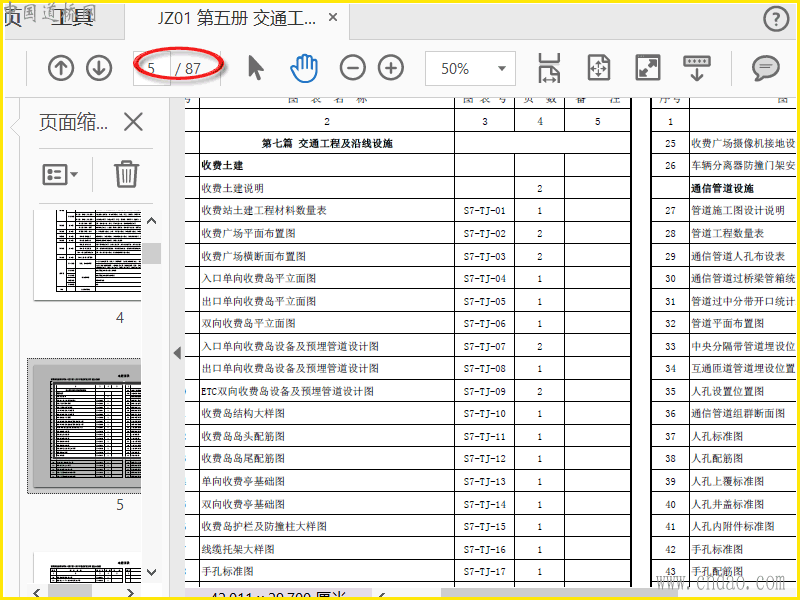
Task: Delete selected page with trash icon
Action: [126, 174]
